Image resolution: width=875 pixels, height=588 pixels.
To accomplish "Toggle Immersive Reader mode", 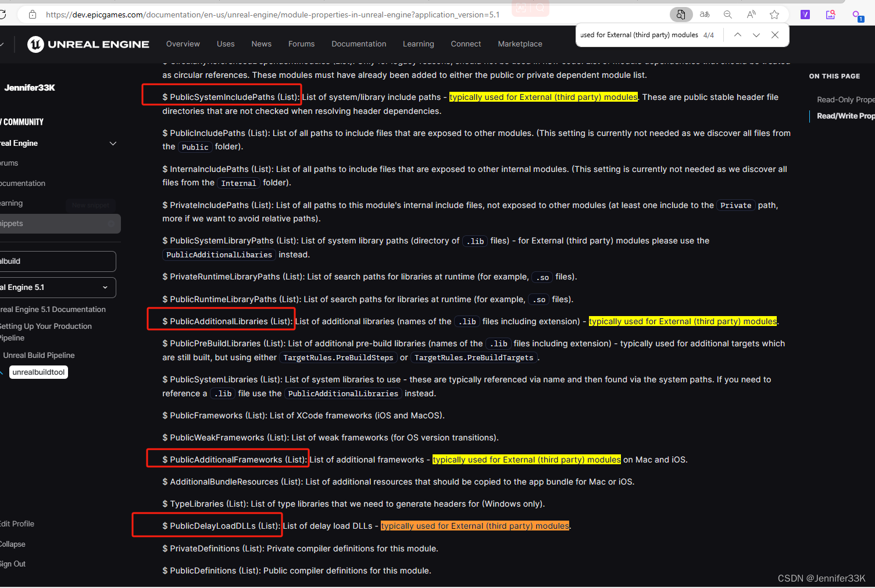I will pyautogui.click(x=681, y=15).
